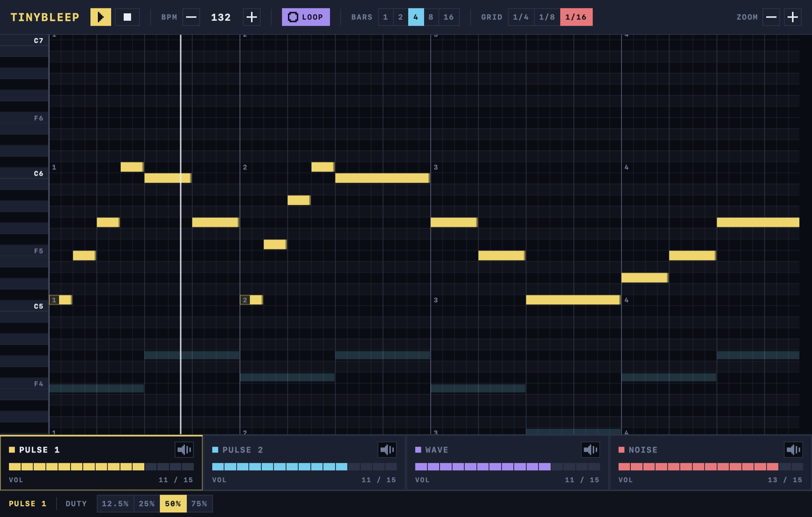Select the Wave channel tab
This screenshot has width=812, height=517.
[x=507, y=462]
